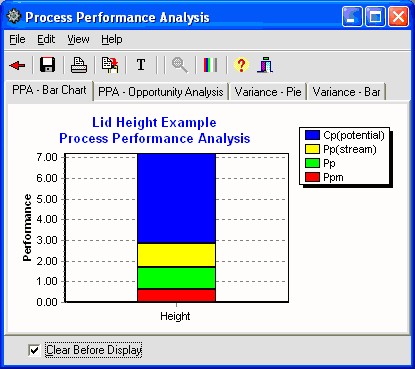The width and height of the screenshot is (415, 369).
Task: Switch to PPA - Opportunity Analysis tab
Action: coord(161,92)
